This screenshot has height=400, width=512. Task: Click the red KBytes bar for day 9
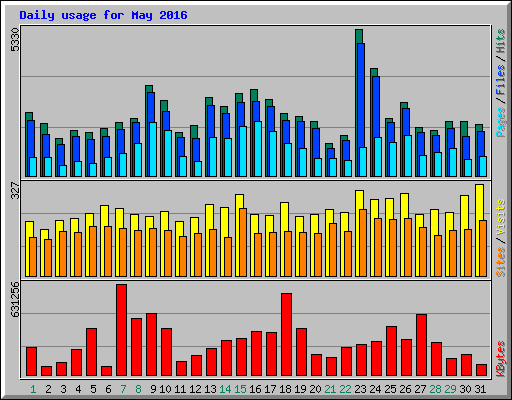[x=151, y=345]
